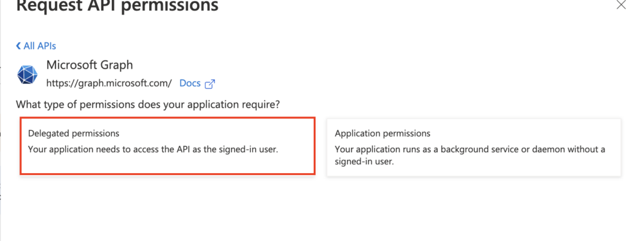The image size is (644, 241).
Task: Click the graph.microsoft.com URL text
Action: (x=109, y=84)
